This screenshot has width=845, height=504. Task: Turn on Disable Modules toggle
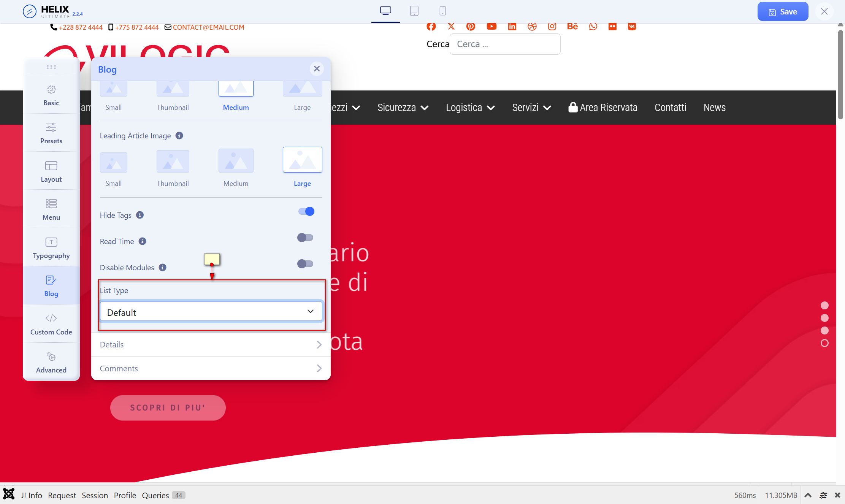click(x=305, y=264)
